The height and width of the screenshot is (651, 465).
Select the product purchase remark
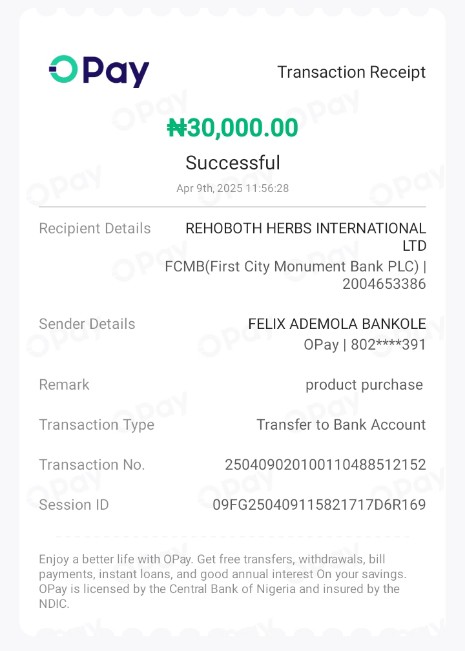click(x=364, y=385)
